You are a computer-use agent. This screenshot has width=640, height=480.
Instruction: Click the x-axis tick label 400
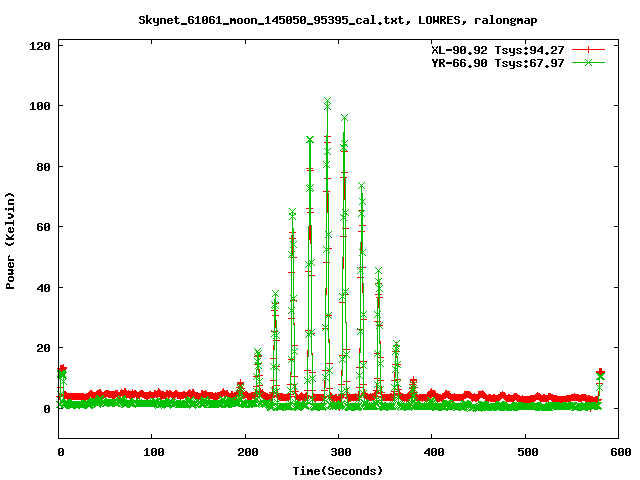pyautogui.click(x=431, y=453)
